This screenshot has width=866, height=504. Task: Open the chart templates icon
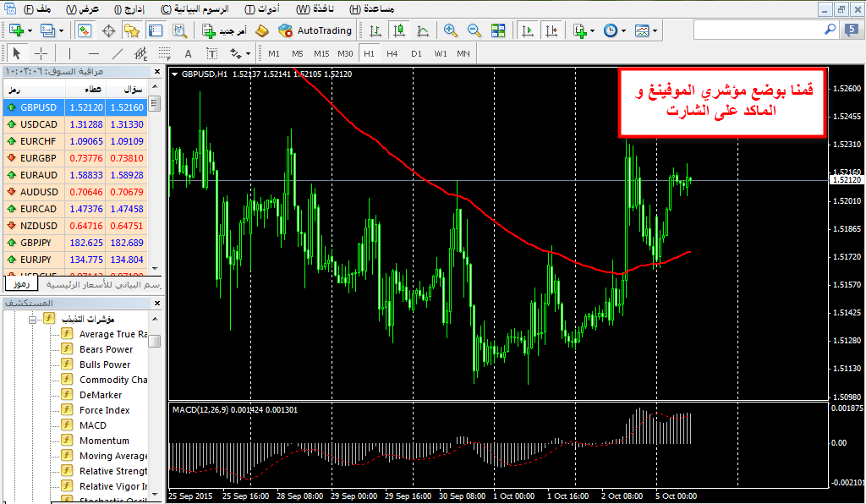[x=642, y=31]
